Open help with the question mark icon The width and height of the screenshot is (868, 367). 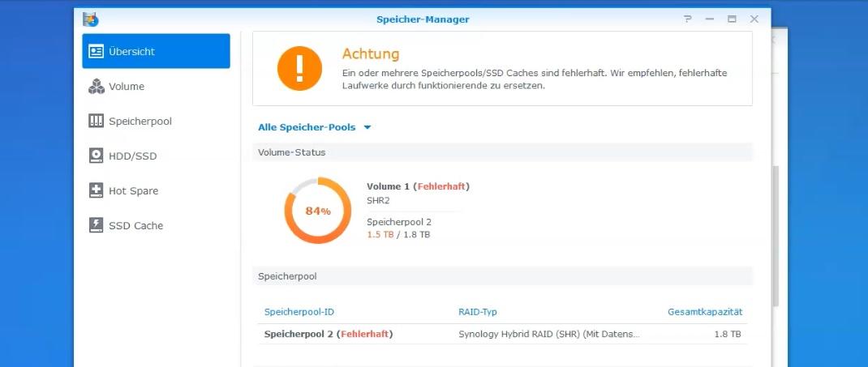pos(688,19)
